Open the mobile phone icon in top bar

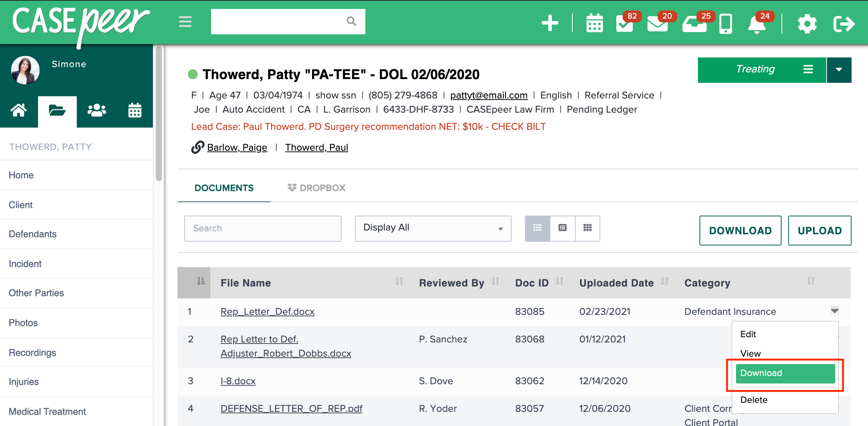(725, 23)
